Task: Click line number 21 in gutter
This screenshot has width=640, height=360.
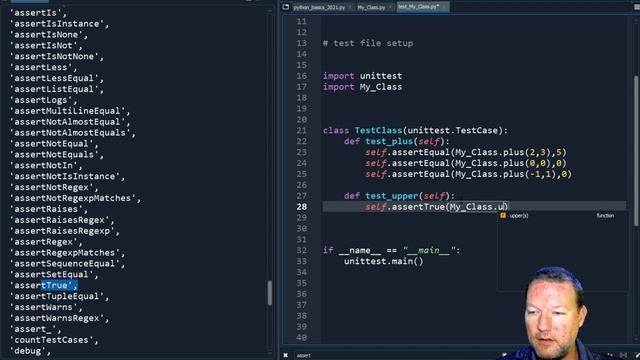Action: click(x=302, y=130)
